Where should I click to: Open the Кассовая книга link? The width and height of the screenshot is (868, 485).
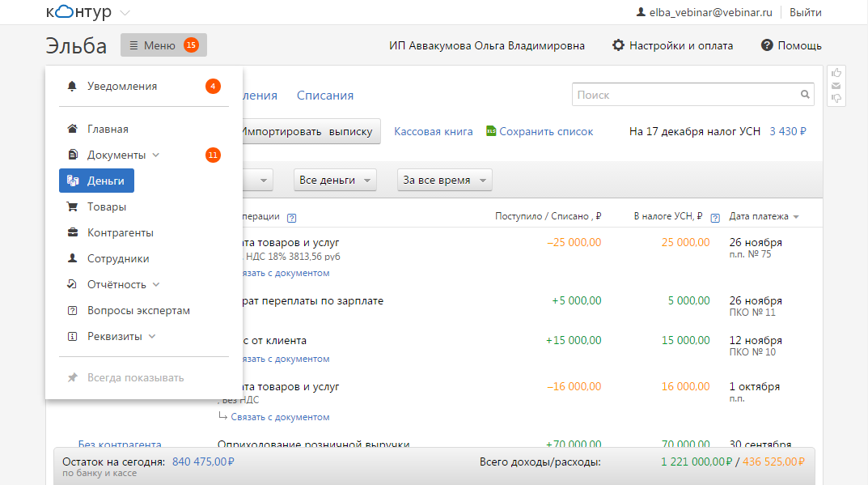434,131
